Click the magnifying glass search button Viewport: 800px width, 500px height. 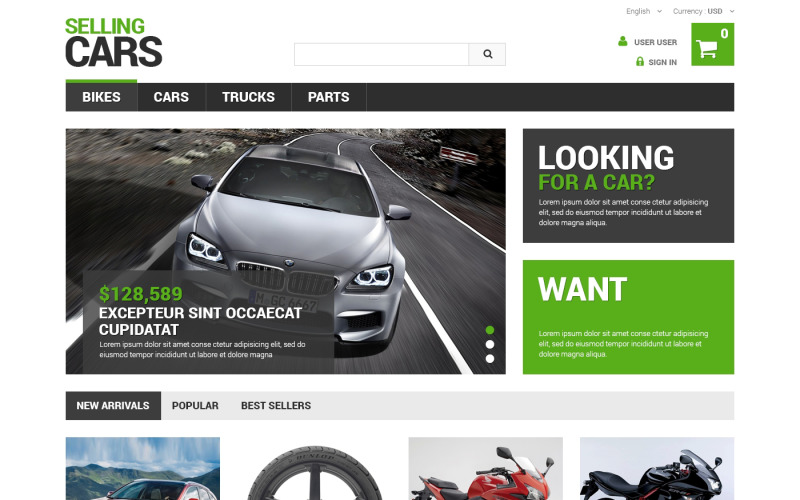pos(487,54)
